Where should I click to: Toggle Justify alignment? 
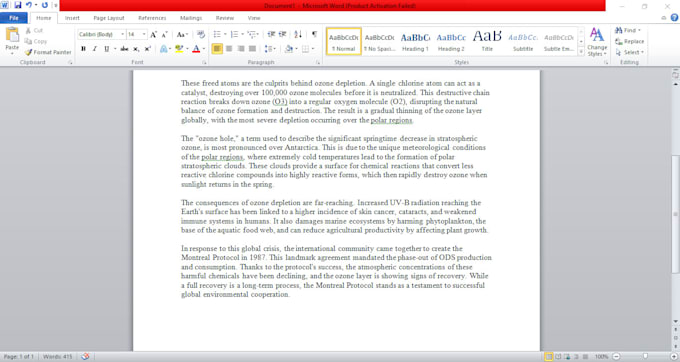(252, 49)
